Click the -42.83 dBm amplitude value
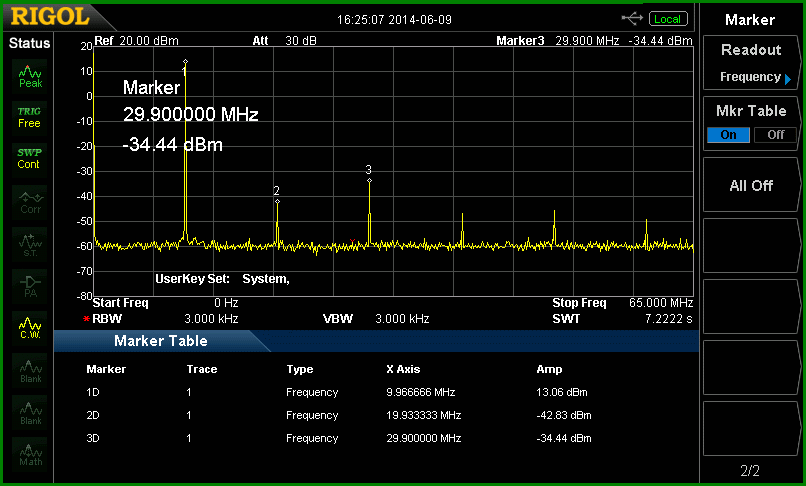The height and width of the screenshot is (486, 806). [563, 415]
